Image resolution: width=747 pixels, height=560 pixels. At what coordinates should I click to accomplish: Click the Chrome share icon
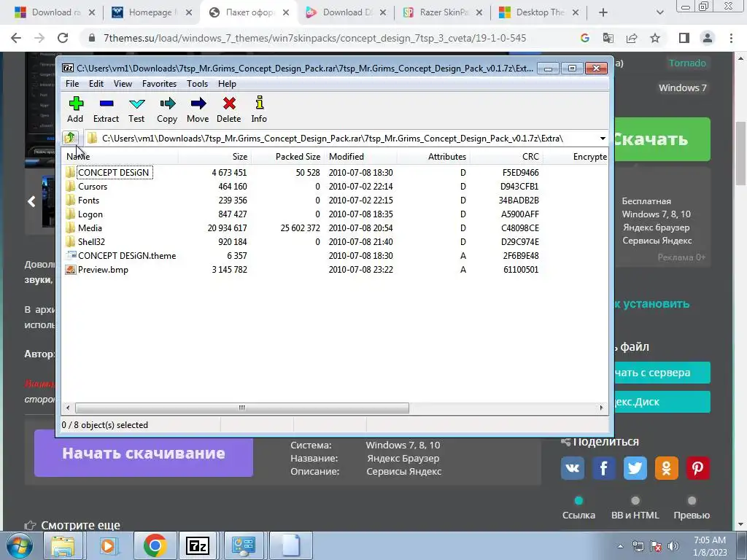pyautogui.click(x=632, y=38)
